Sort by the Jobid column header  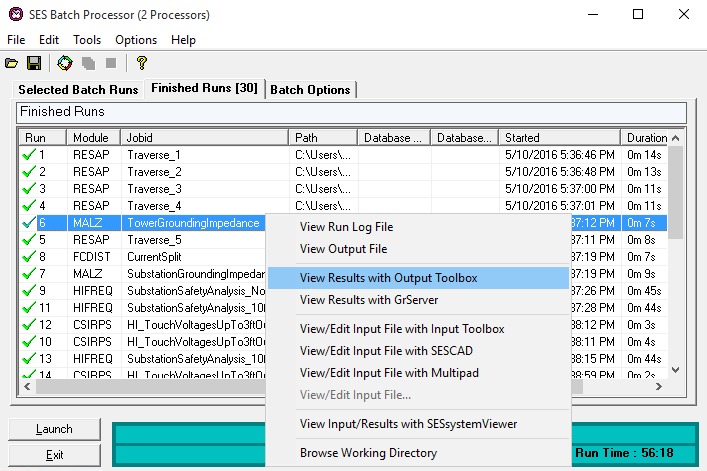[x=204, y=137]
